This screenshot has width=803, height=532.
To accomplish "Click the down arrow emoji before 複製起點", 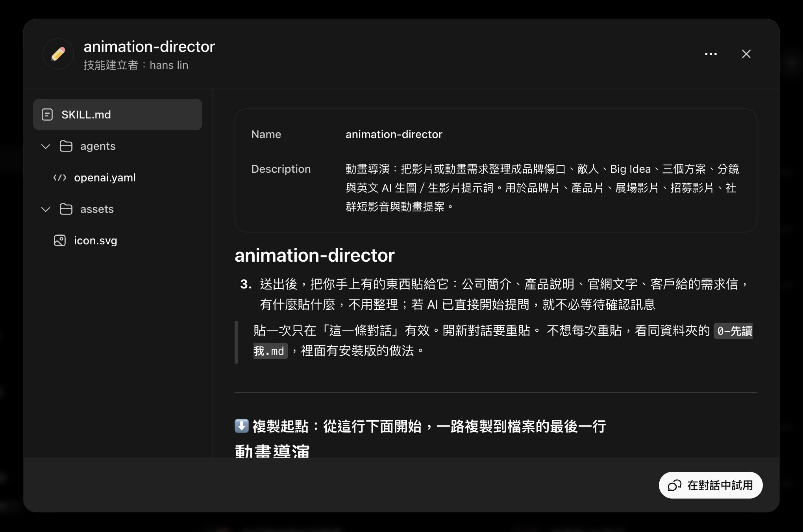I will click(241, 426).
